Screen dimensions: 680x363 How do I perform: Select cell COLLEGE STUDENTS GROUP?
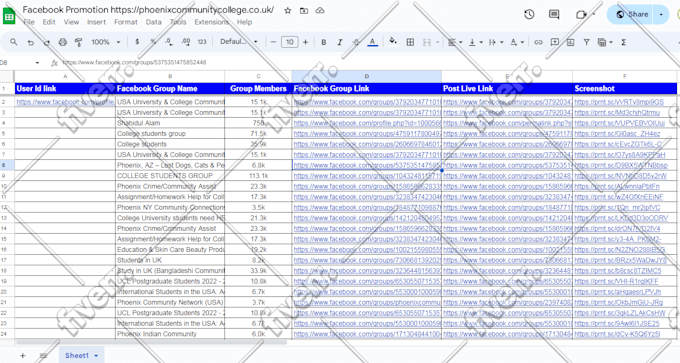tap(170, 176)
